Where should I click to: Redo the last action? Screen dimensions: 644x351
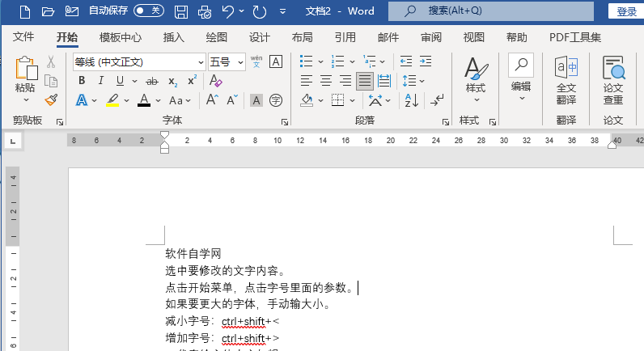pos(260,11)
